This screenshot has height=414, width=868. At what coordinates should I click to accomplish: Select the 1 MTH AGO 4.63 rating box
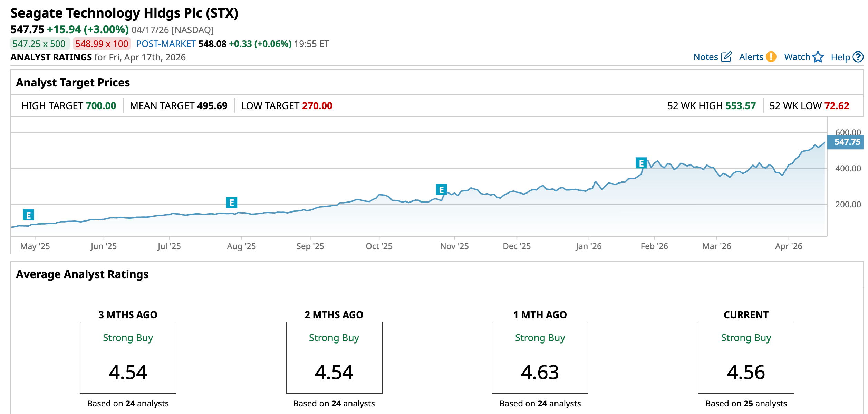540,358
